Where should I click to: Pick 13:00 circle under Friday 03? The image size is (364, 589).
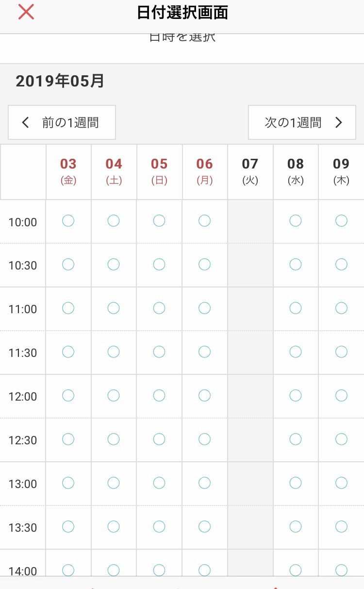(x=68, y=483)
